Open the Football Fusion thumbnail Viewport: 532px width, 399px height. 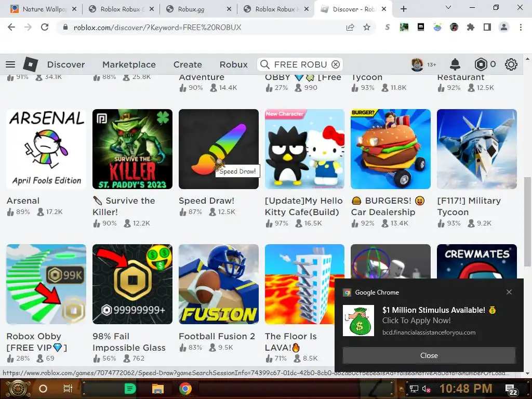[x=219, y=284]
